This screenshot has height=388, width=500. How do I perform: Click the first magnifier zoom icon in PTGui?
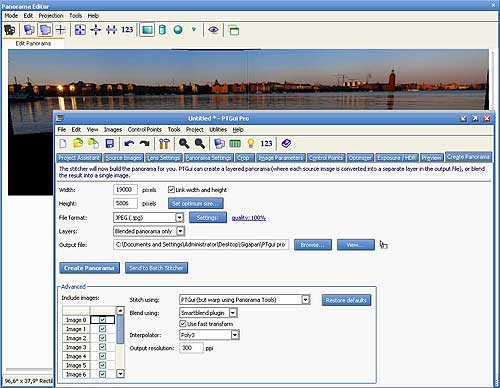tap(184, 144)
